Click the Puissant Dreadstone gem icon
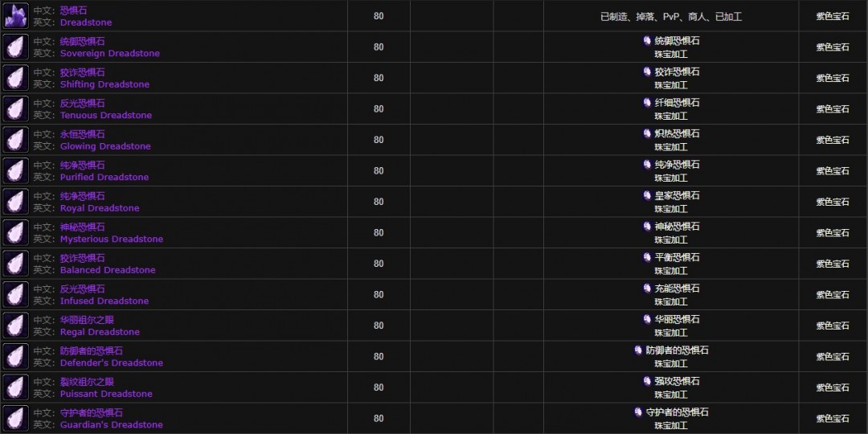868x434 pixels. [15, 387]
